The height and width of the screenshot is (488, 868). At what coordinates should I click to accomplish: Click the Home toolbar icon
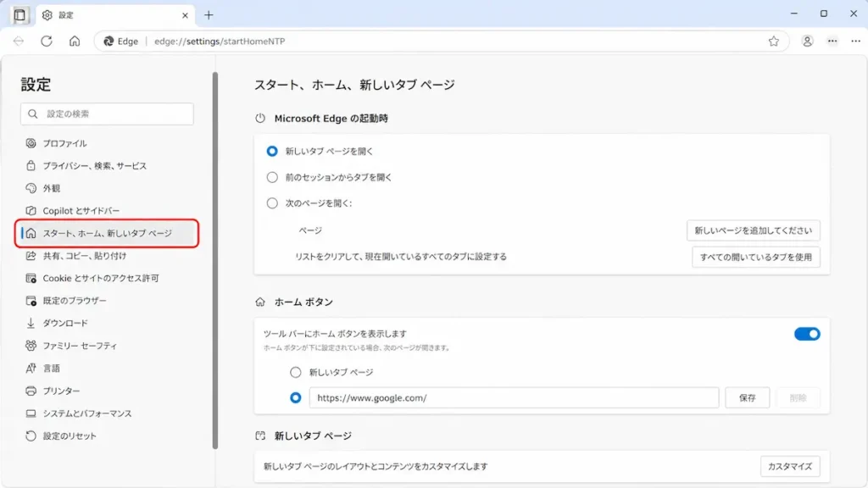click(x=75, y=41)
